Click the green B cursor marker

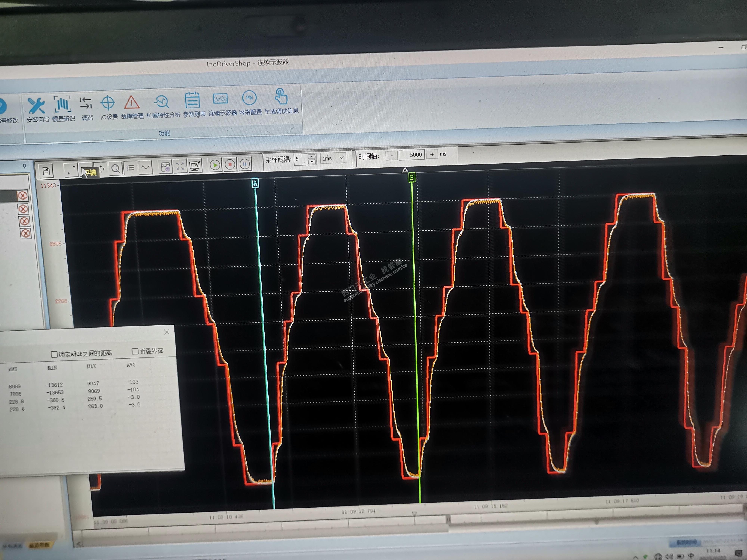point(412,177)
